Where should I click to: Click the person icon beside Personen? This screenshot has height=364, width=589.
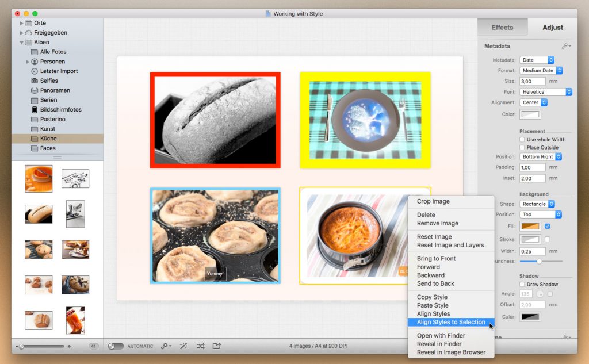[35, 61]
